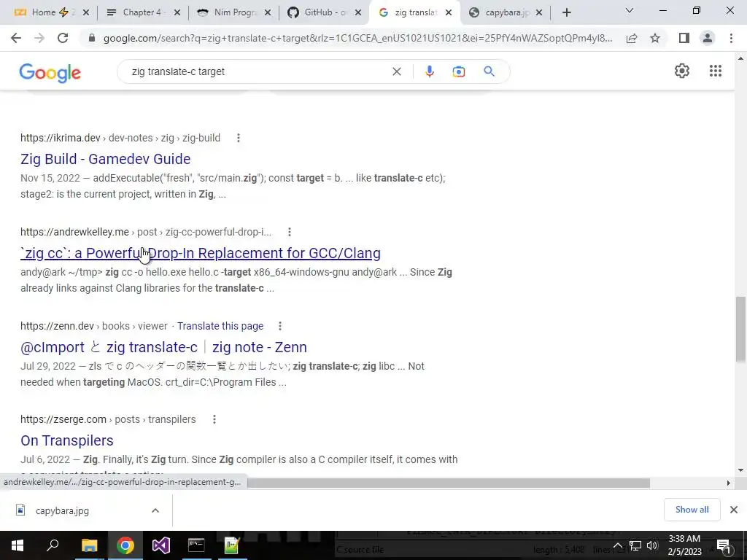Image resolution: width=747 pixels, height=560 pixels.
Task: Click the vertical scrollbar thumb
Action: click(740, 329)
